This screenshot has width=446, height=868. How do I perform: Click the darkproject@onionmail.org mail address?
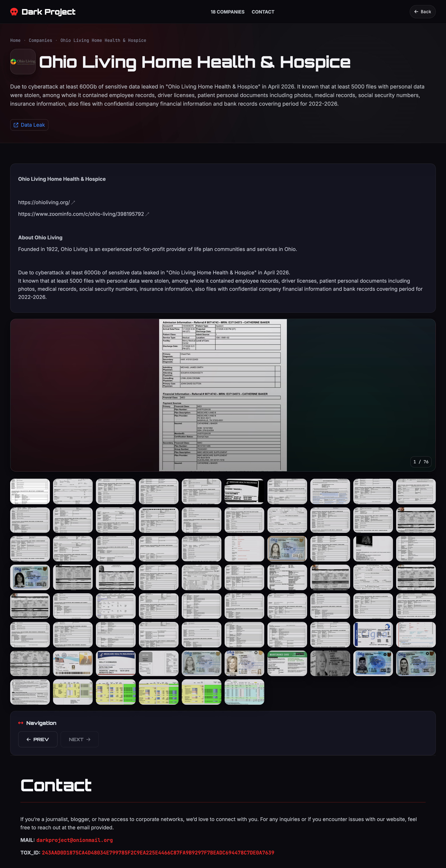[x=75, y=840]
